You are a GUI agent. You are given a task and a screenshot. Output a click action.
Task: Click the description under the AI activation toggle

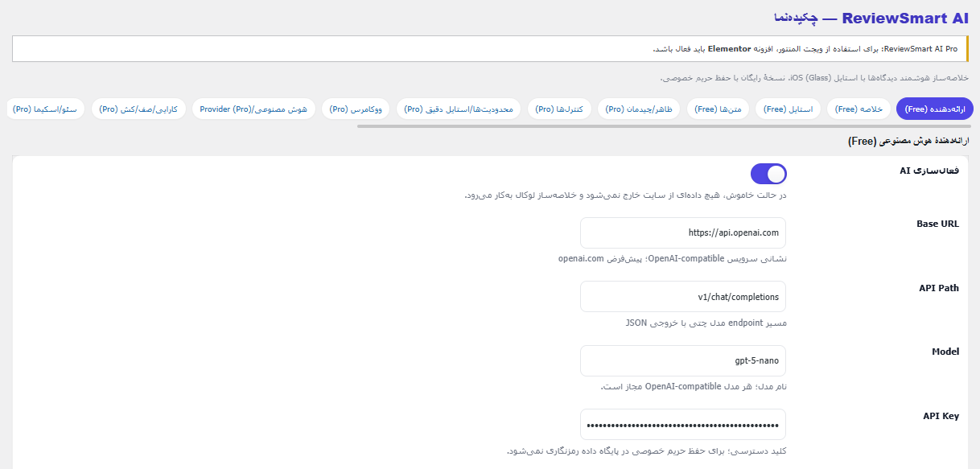coord(625,195)
